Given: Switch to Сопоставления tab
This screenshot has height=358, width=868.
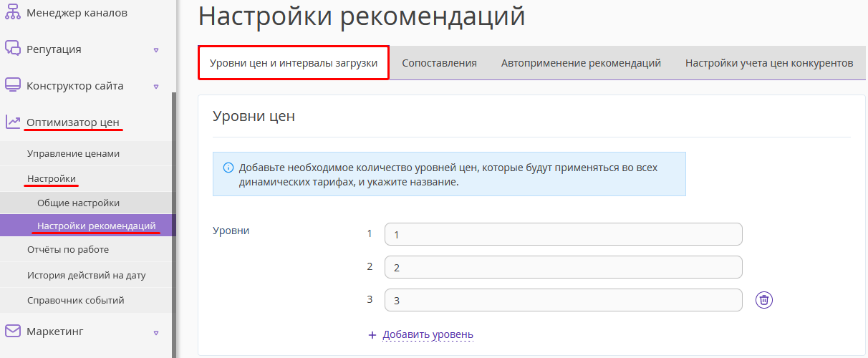Looking at the screenshot, I should coord(439,63).
